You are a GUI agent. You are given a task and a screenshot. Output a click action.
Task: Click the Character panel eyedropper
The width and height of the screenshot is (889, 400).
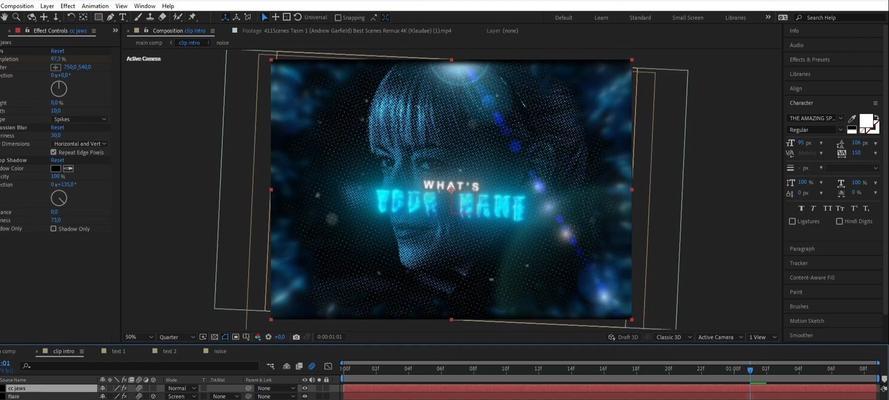click(852, 118)
